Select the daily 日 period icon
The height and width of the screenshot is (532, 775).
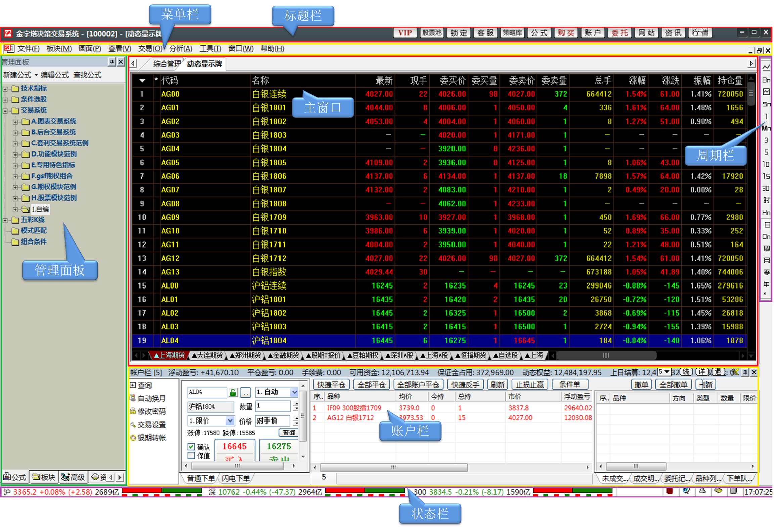[x=767, y=224]
